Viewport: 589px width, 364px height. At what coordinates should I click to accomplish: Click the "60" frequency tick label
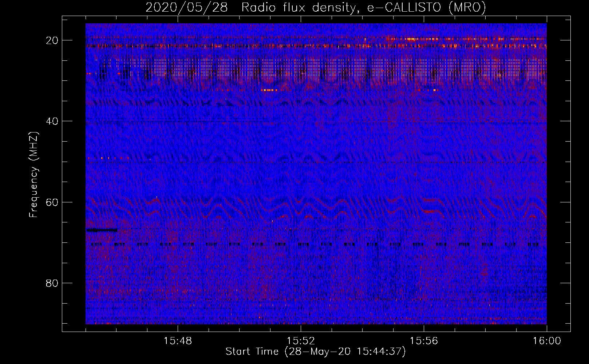(x=52, y=202)
